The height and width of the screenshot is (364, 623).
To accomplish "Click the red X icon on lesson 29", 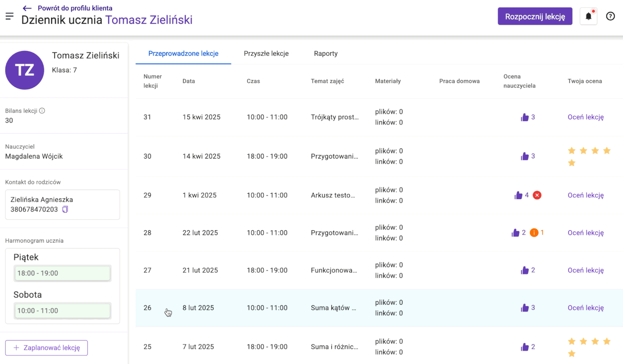I will [537, 195].
